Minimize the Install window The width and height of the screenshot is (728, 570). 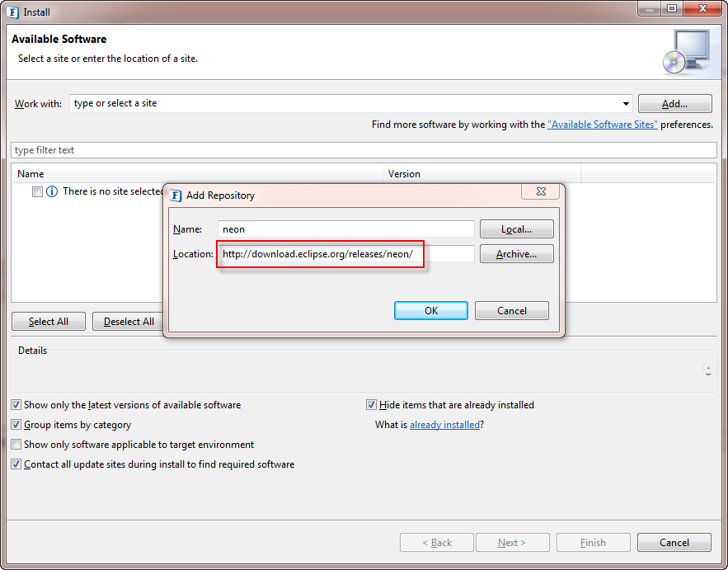pos(650,9)
